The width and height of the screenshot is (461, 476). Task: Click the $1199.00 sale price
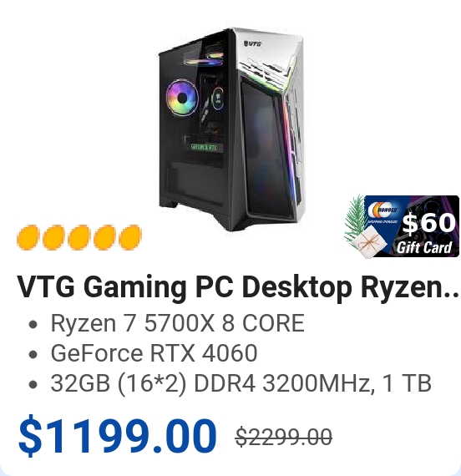tap(118, 436)
